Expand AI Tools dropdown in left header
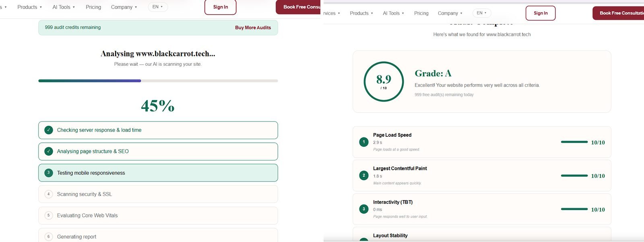 pyautogui.click(x=64, y=7)
